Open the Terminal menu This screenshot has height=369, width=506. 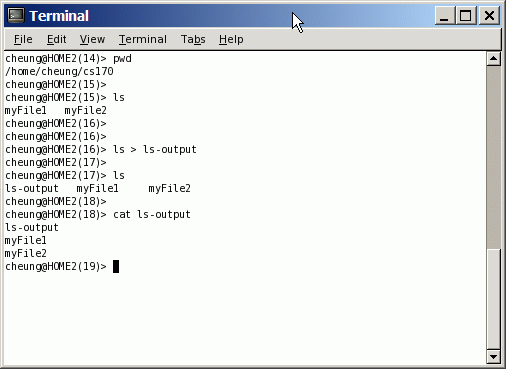click(143, 39)
